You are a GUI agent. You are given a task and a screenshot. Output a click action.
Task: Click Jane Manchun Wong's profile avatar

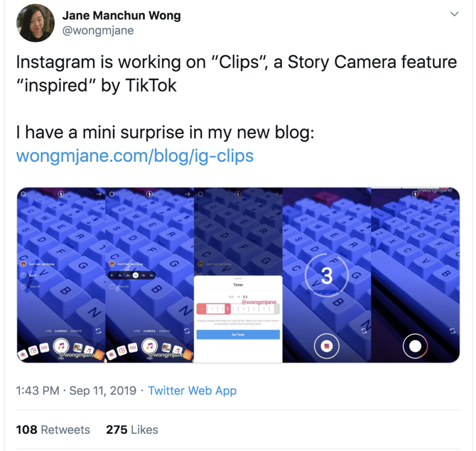tap(35, 23)
